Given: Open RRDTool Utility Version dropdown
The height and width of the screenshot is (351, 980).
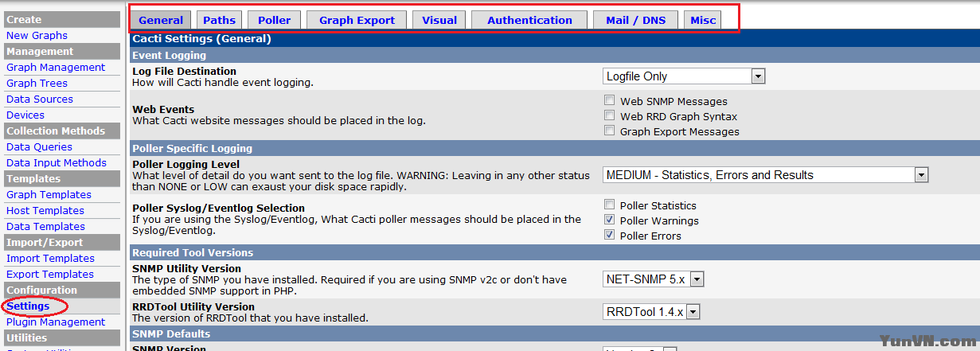Looking at the screenshot, I should [x=651, y=312].
